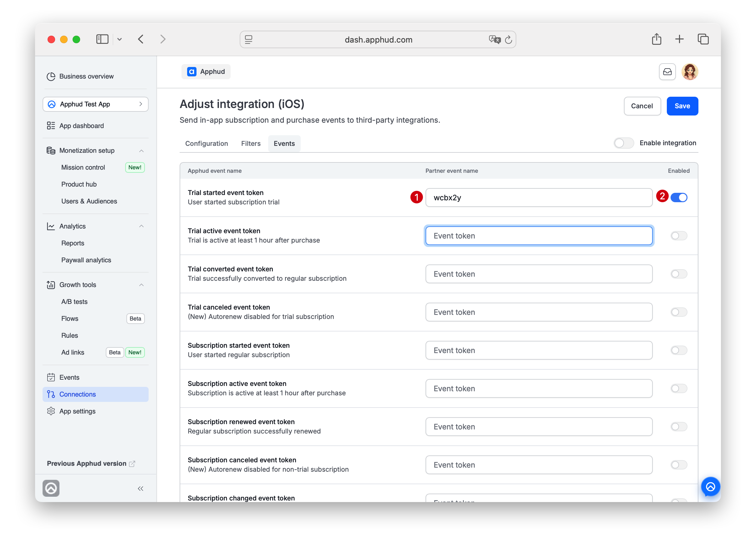Open Product hub
The height and width of the screenshot is (549, 756).
click(79, 184)
